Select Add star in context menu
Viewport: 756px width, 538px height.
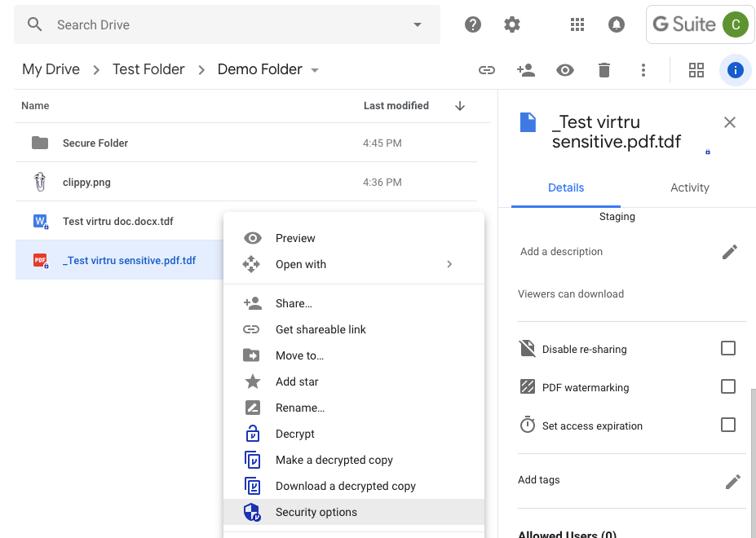click(x=354, y=381)
